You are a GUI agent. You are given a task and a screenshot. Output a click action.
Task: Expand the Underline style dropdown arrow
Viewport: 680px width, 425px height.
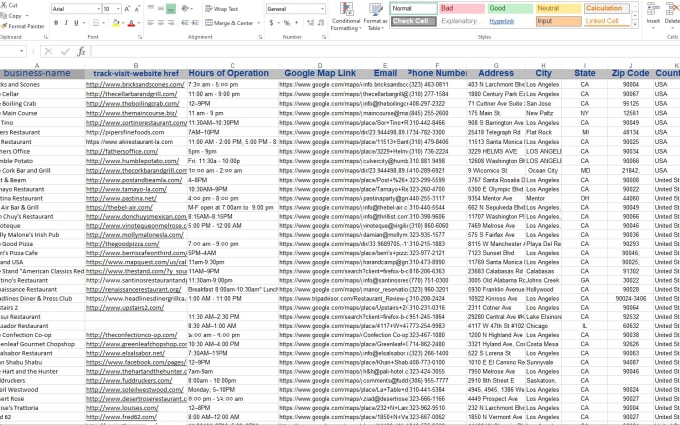click(x=83, y=23)
